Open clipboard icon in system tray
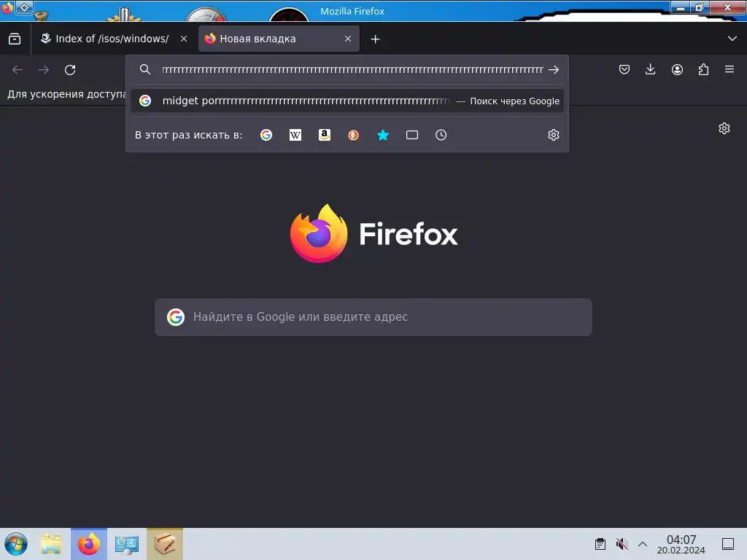 [600, 544]
